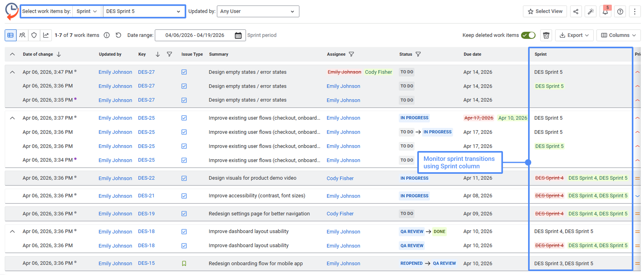Click 'Design visuals for product demo video' summary

tap(253, 178)
